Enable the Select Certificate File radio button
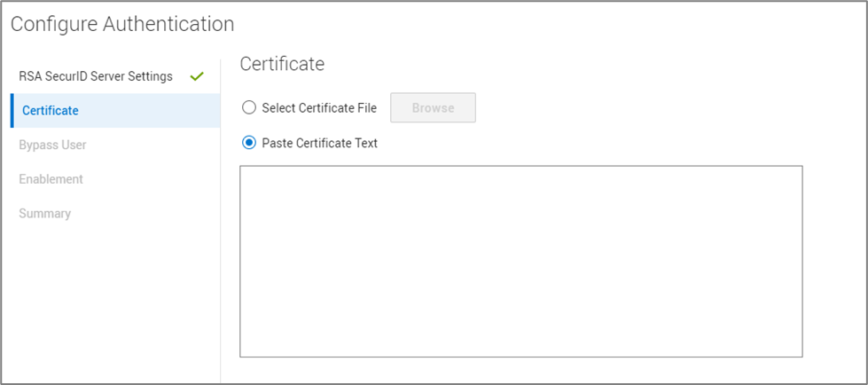The height and width of the screenshot is (385, 868). (x=249, y=108)
